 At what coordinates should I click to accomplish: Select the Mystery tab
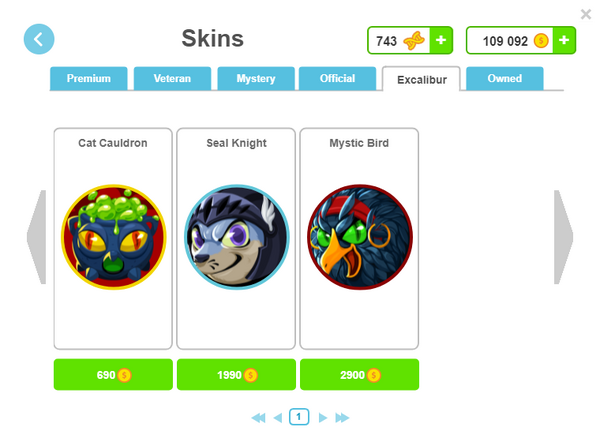[256, 78]
